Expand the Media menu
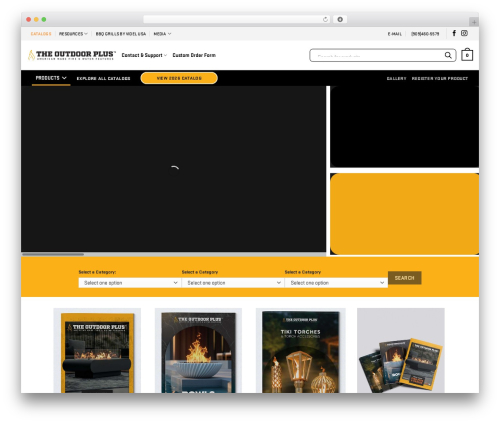The height and width of the screenshot is (423, 500). click(162, 34)
